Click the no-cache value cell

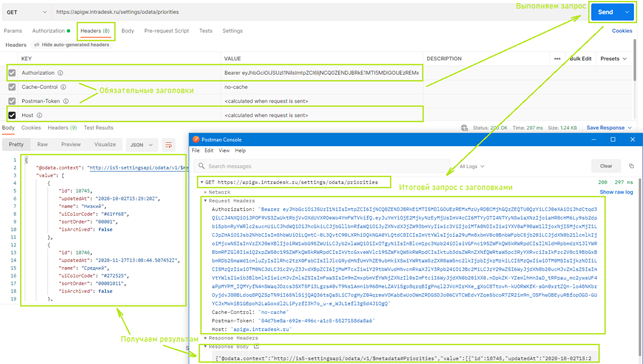(x=322, y=87)
